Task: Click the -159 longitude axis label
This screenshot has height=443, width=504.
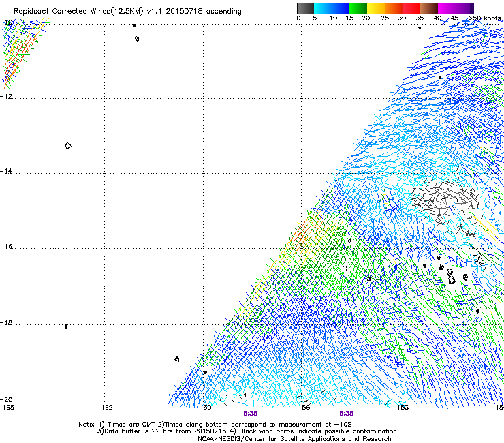Action: [203, 408]
